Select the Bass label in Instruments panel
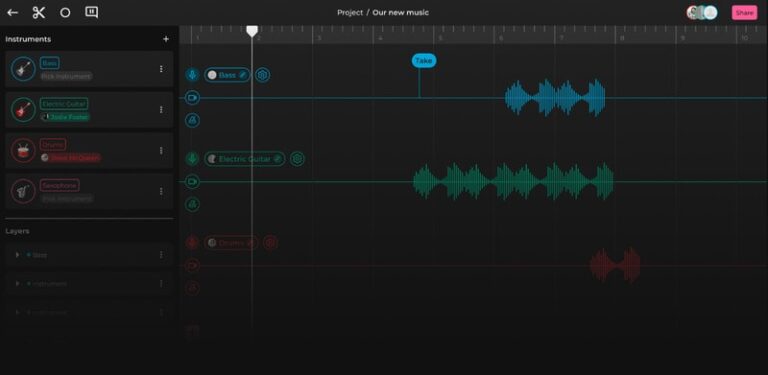Image resolution: width=768 pixels, height=375 pixels. pos(49,63)
